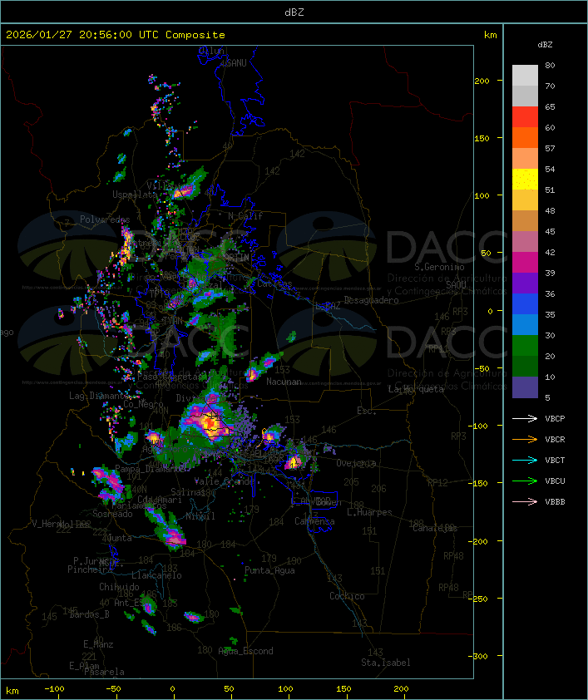Select the red 60-65 dBZ legend swatch
The height and width of the screenshot is (700, 588).
(525, 117)
